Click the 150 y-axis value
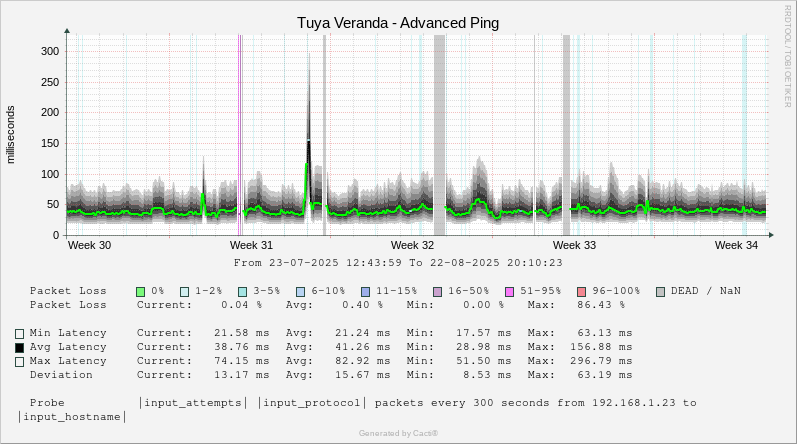Image resolution: width=797 pixels, height=444 pixels. [50, 143]
